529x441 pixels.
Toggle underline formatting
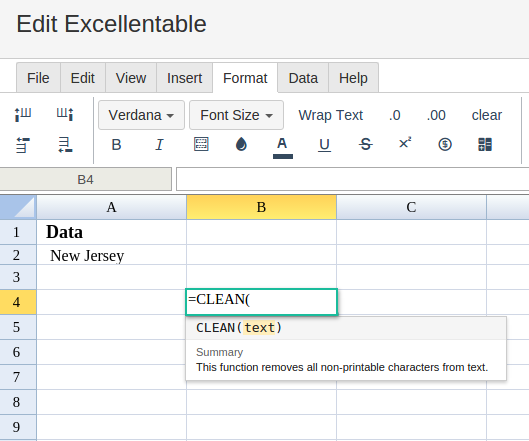[x=324, y=145]
